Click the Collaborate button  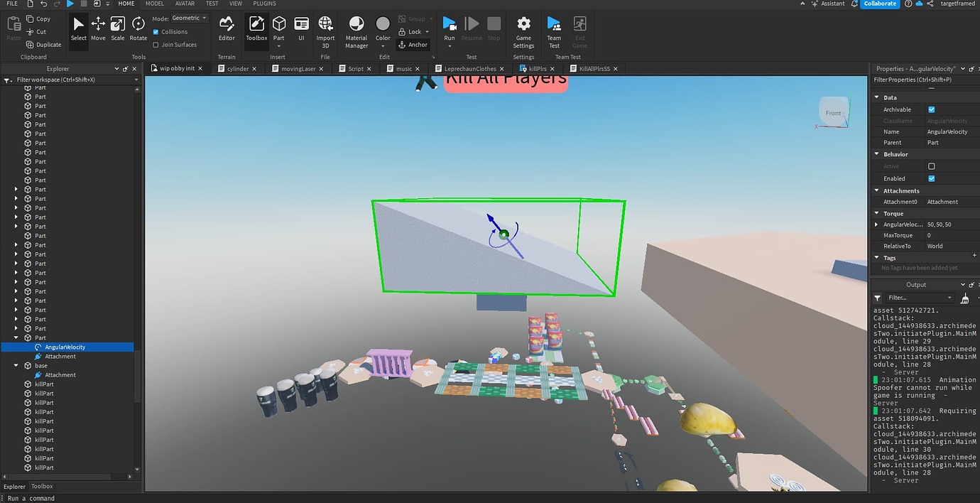[x=879, y=4]
